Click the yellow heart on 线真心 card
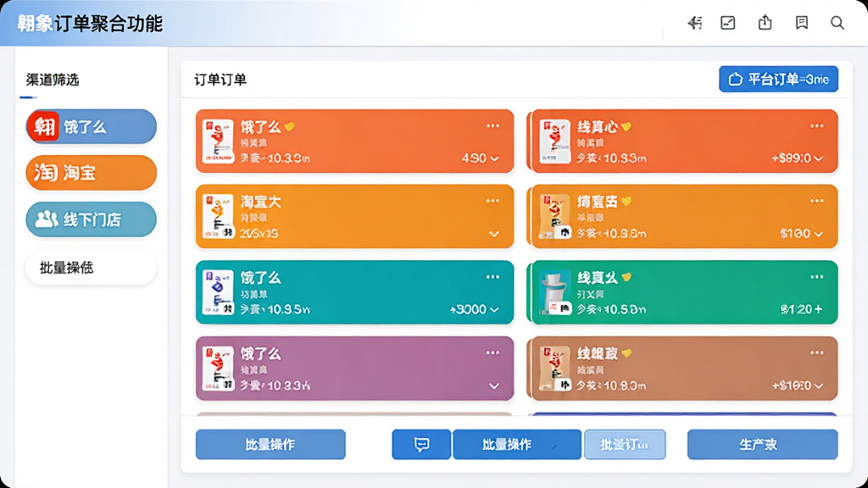868x488 pixels. pyautogui.click(x=626, y=127)
